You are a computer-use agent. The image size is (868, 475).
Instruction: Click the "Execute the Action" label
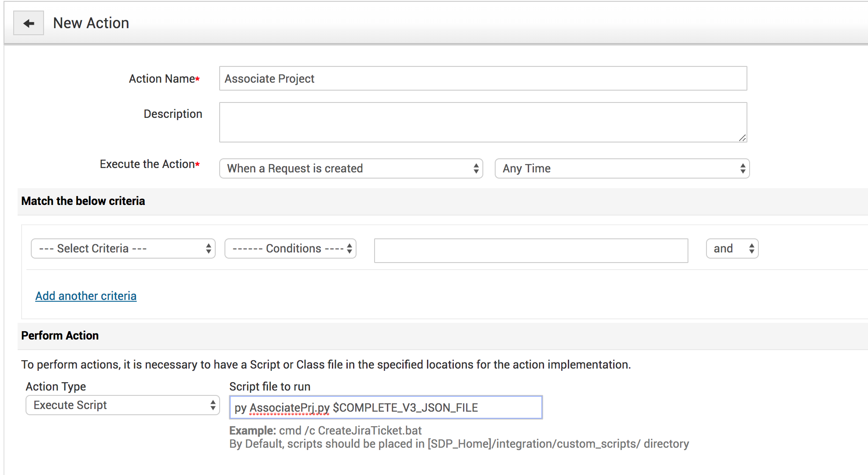coord(147,164)
